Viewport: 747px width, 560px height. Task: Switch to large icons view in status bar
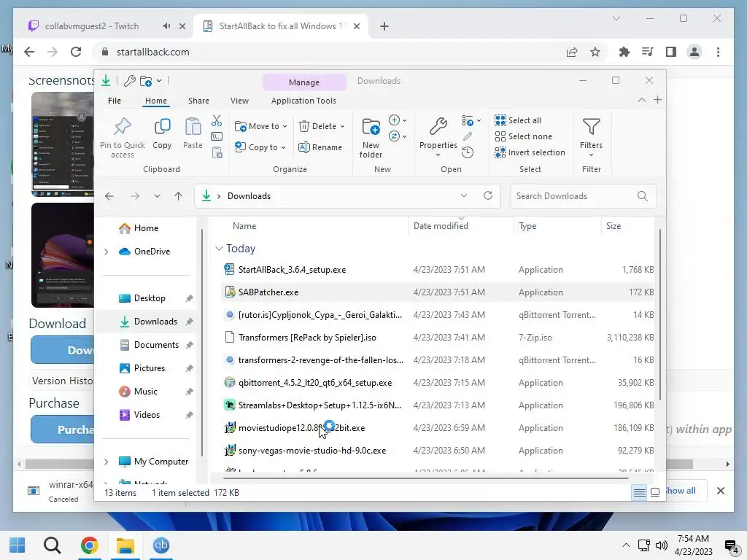coord(655,492)
